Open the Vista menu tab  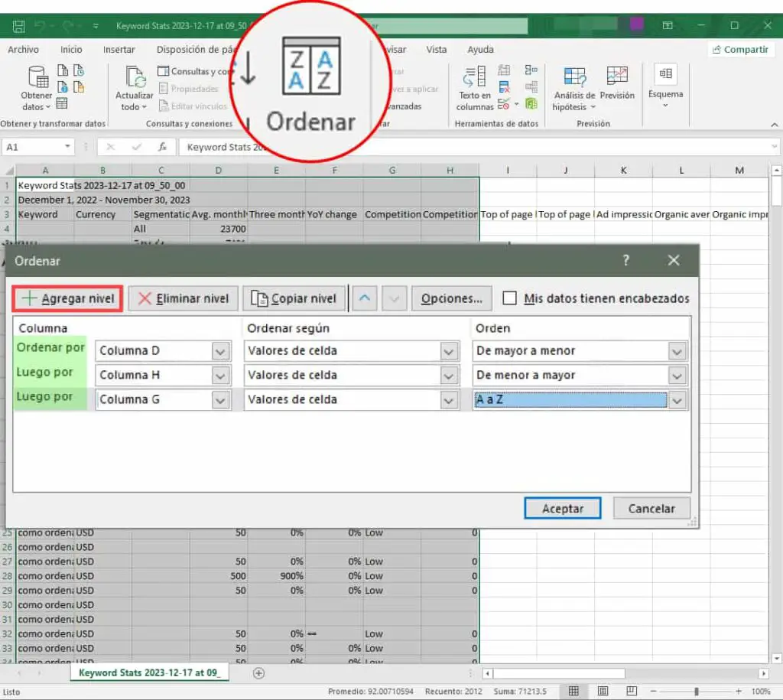[436, 49]
